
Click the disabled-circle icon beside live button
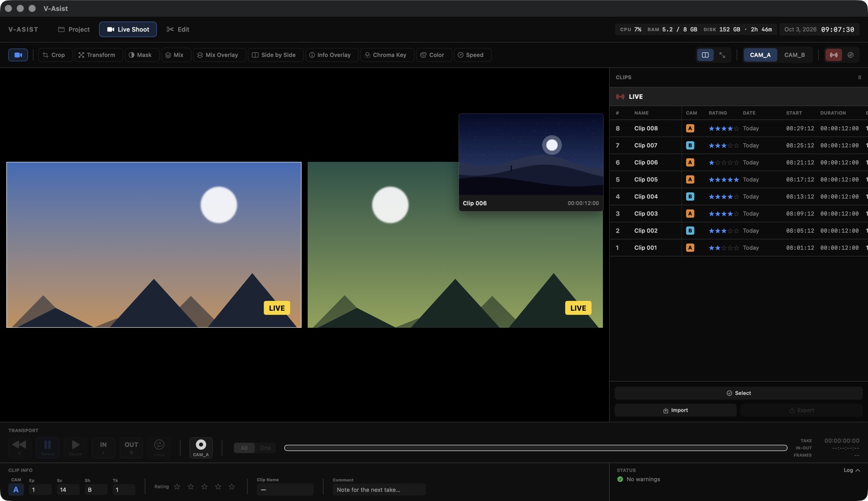850,55
